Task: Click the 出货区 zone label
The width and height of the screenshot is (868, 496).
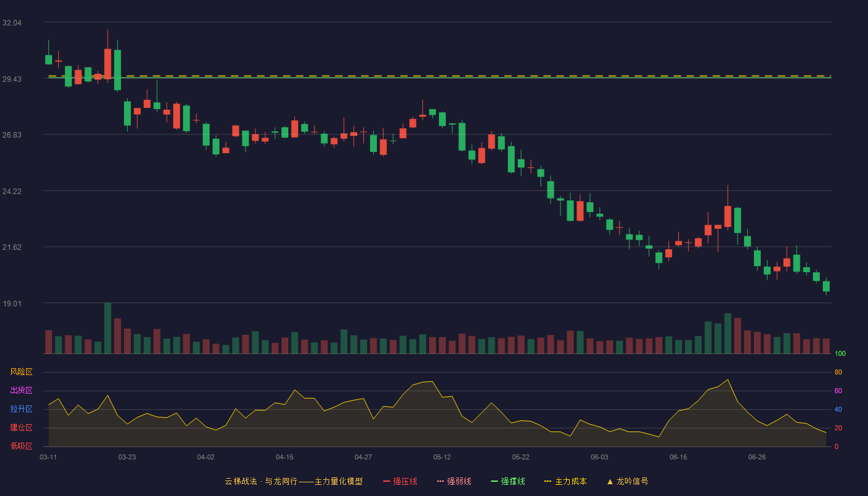Action: (21, 391)
